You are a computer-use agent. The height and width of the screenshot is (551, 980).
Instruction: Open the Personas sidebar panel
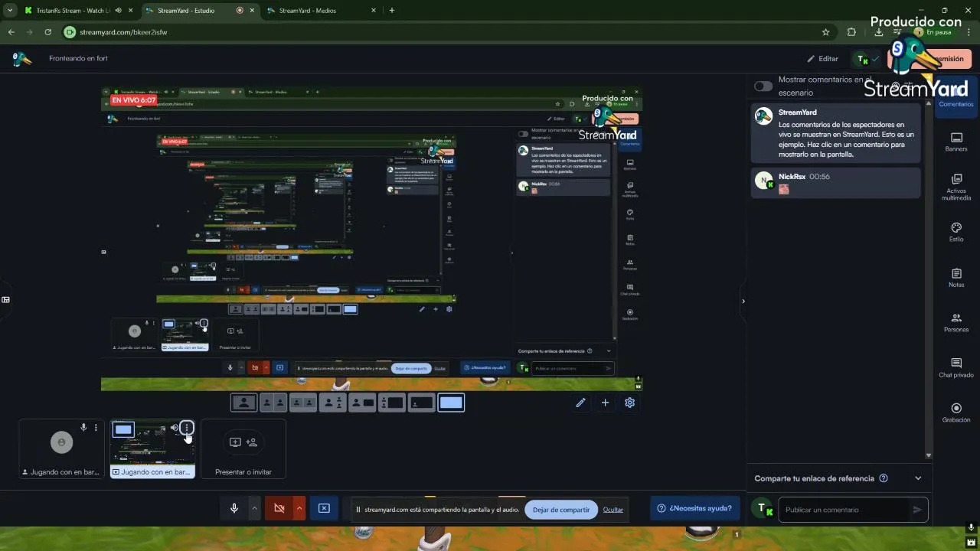tap(955, 322)
